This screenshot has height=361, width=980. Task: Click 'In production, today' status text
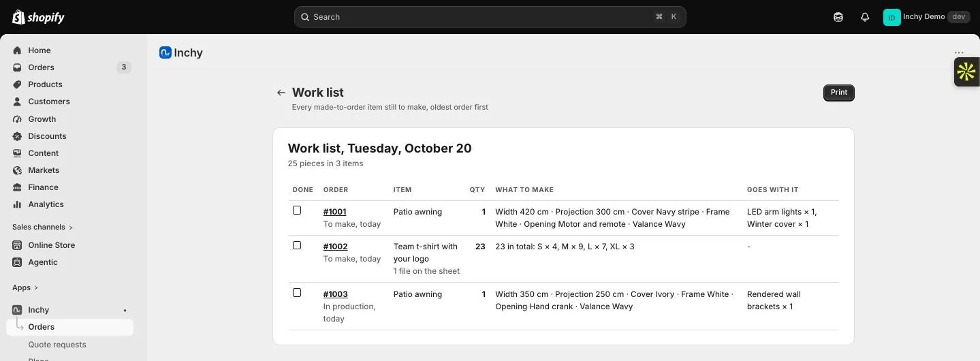(x=349, y=313)
